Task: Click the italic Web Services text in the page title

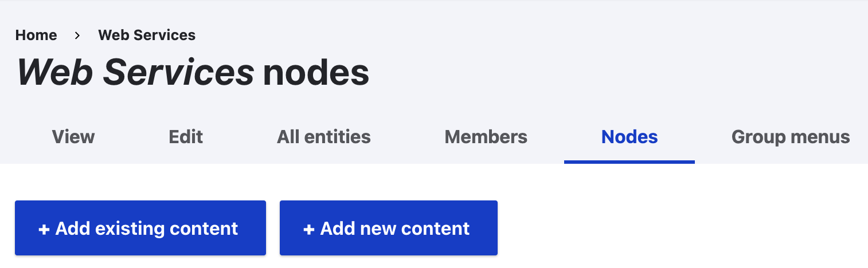Action: click(x=135, y=74)
